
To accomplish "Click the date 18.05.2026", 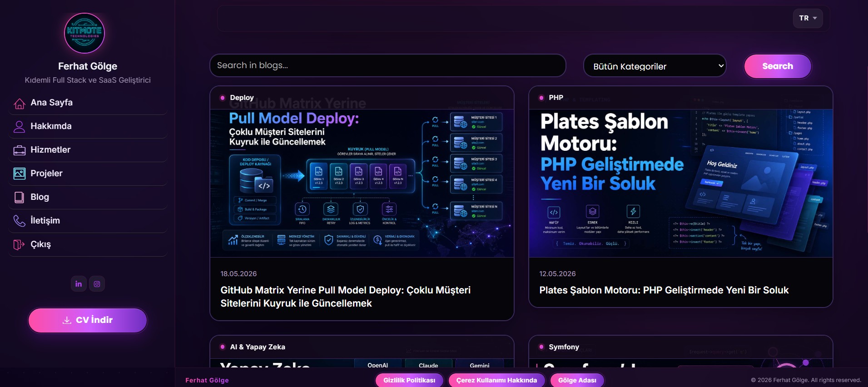I will (x=238, y=274).
